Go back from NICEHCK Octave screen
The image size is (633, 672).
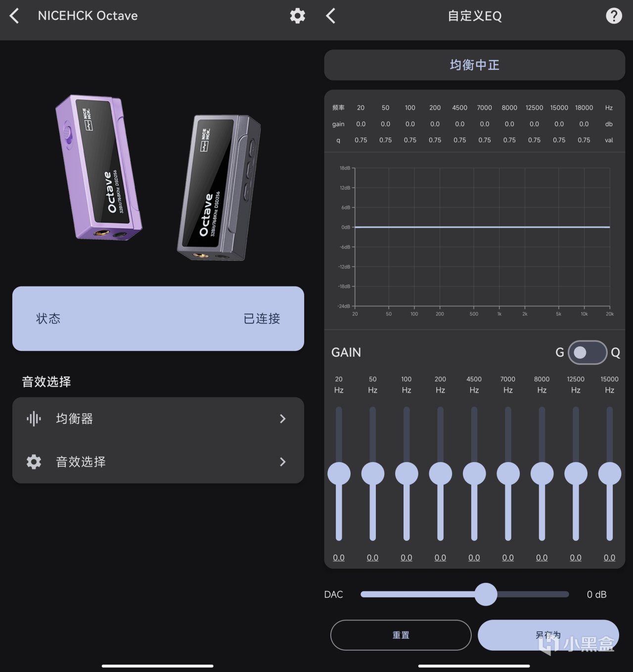click(x=14, y=16)
